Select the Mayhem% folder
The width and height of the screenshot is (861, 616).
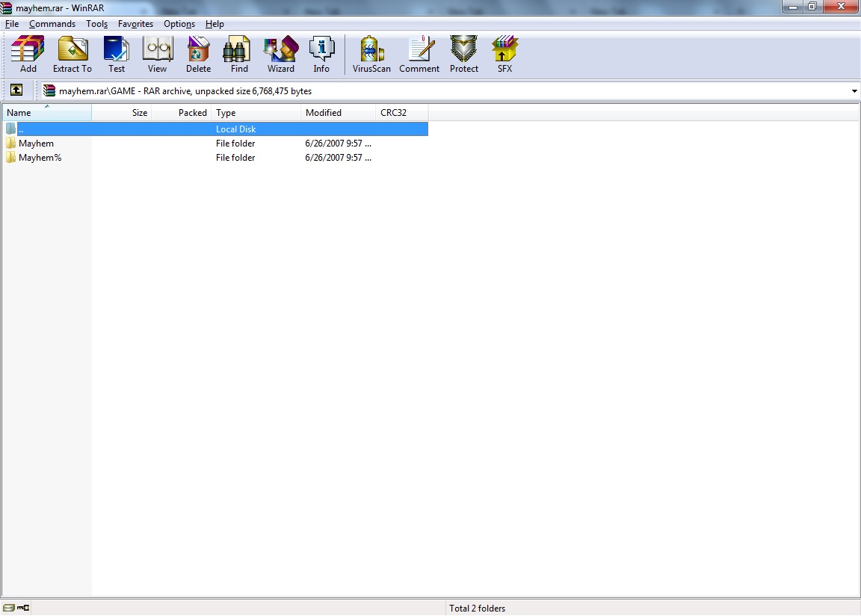pyautogui.click(x=40, y=158)
